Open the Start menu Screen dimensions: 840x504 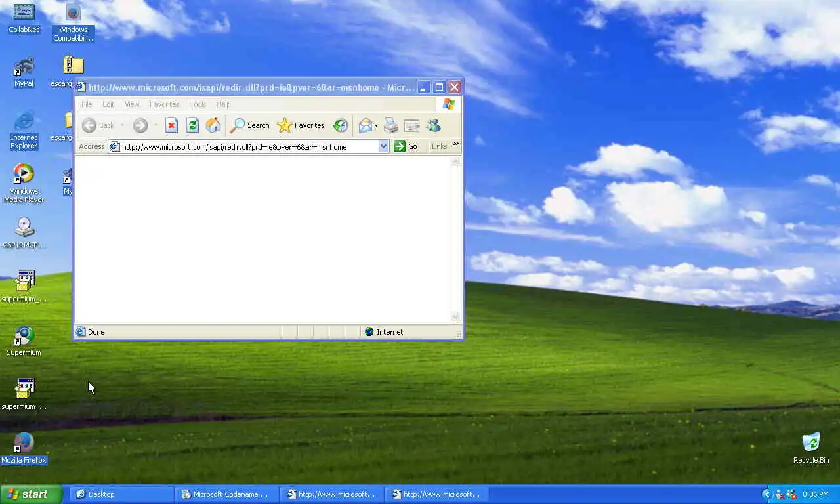31,494
